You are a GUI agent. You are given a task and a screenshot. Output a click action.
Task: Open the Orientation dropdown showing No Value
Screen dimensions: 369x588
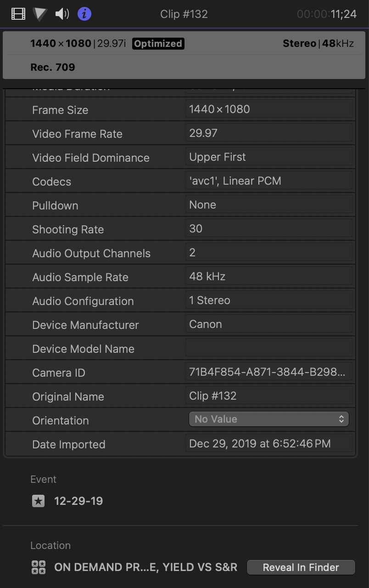(268, 419)
